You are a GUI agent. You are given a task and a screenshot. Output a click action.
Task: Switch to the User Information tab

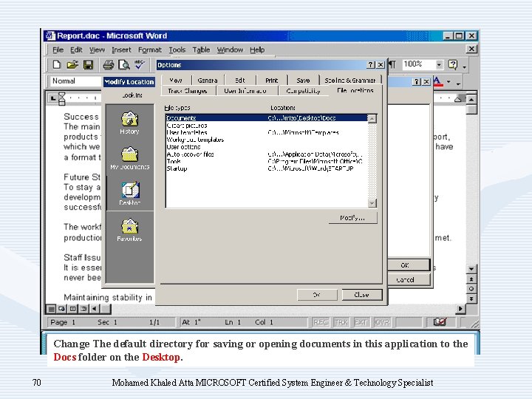245,91
